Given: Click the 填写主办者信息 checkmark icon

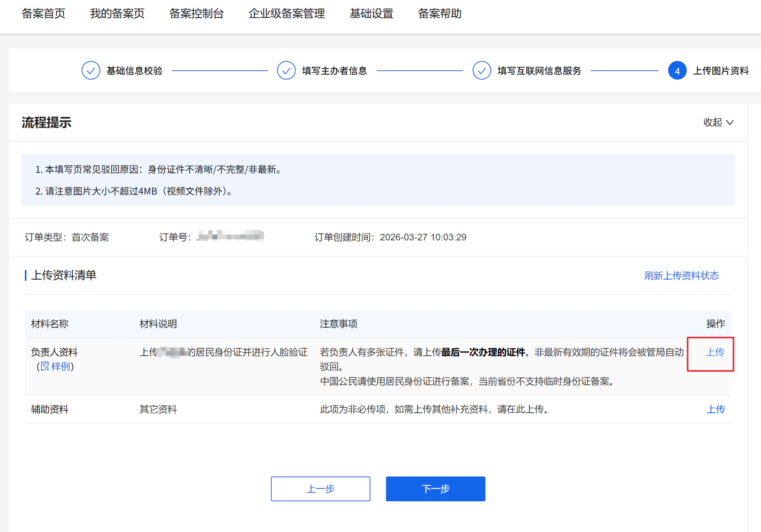Looking at the screenshot, I should tap(286, 71).
